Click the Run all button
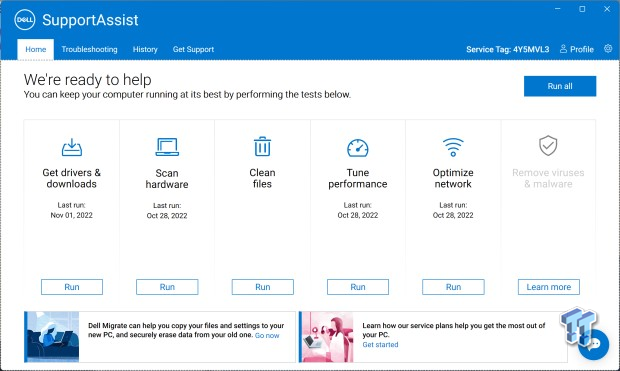This screenshot has width=620, height=371. tap(560, 86)
